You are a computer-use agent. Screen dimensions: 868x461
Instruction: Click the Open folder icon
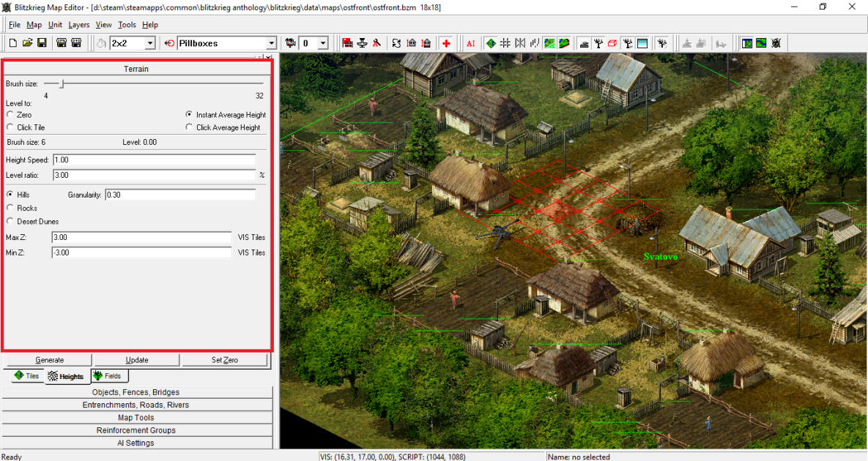(x=27, y=43)
